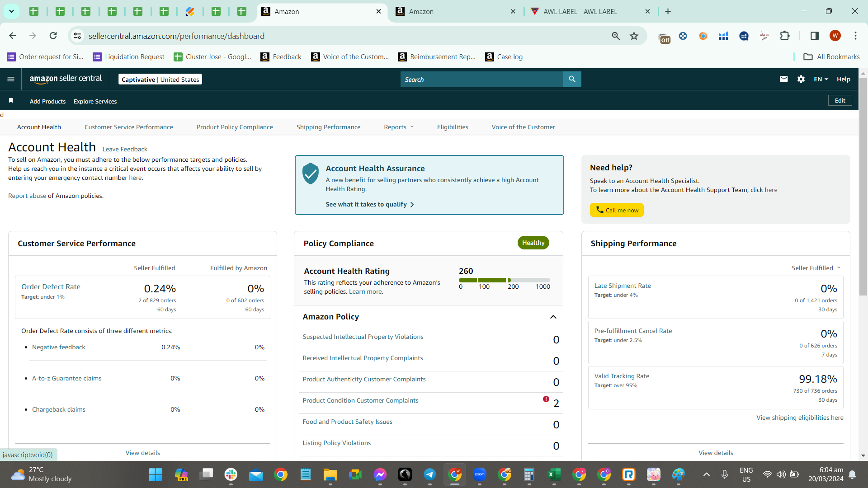Open the Eligibilities tab
The width and height of the screenshot is (868, 488).
tap(453, 127)
